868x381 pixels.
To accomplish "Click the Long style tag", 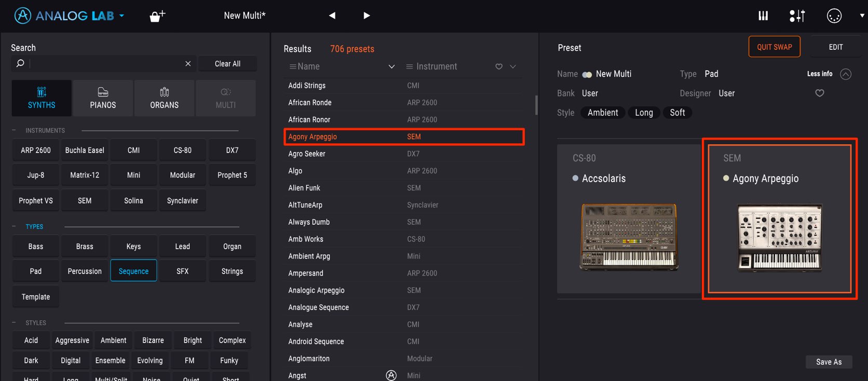I will (644, 113).
